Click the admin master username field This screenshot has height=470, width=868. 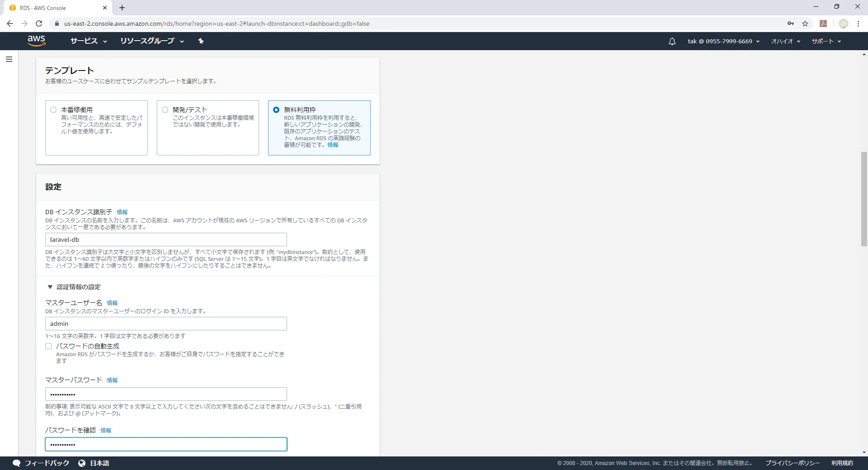coord(166,324)
